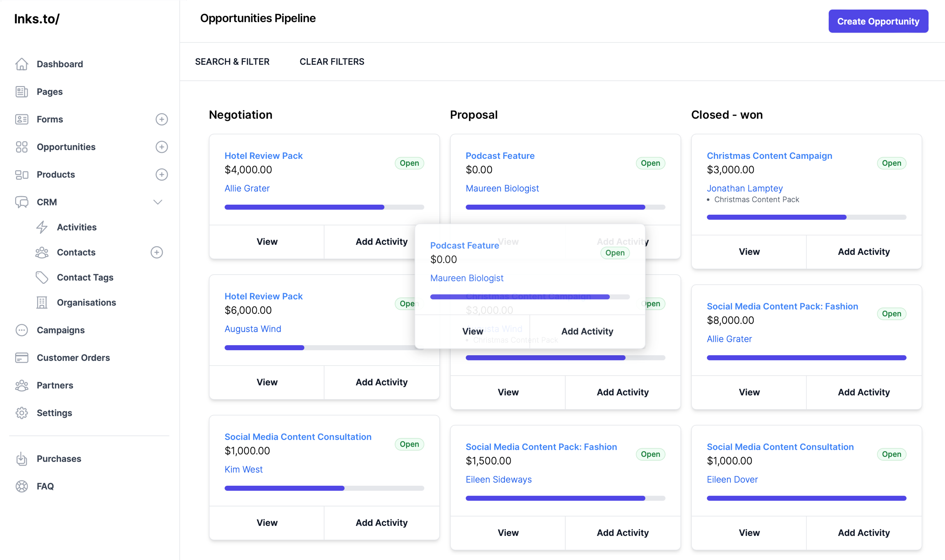The width and height of the screenshot is (945, 560).
Task: Click the Purchases download icon
Action: 22,458
